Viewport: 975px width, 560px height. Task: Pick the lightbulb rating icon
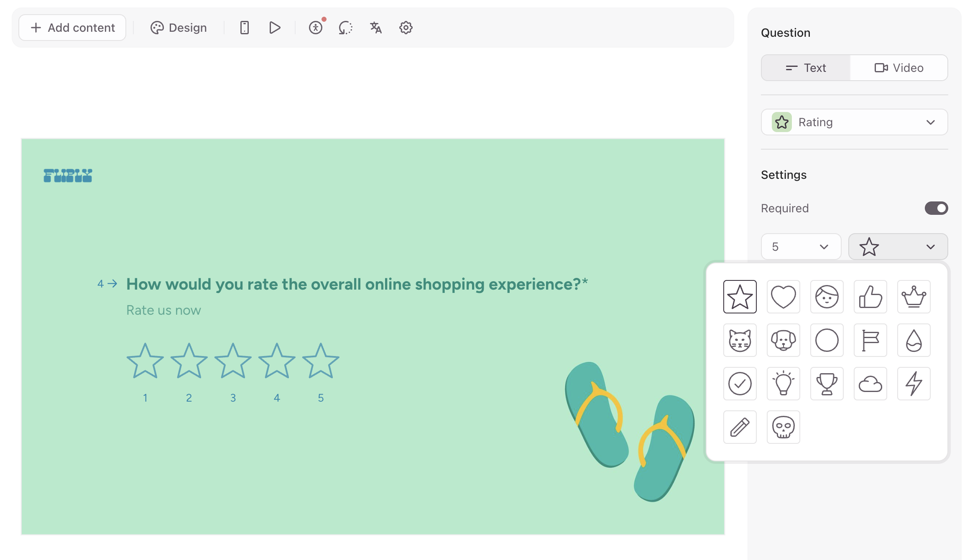783,384
